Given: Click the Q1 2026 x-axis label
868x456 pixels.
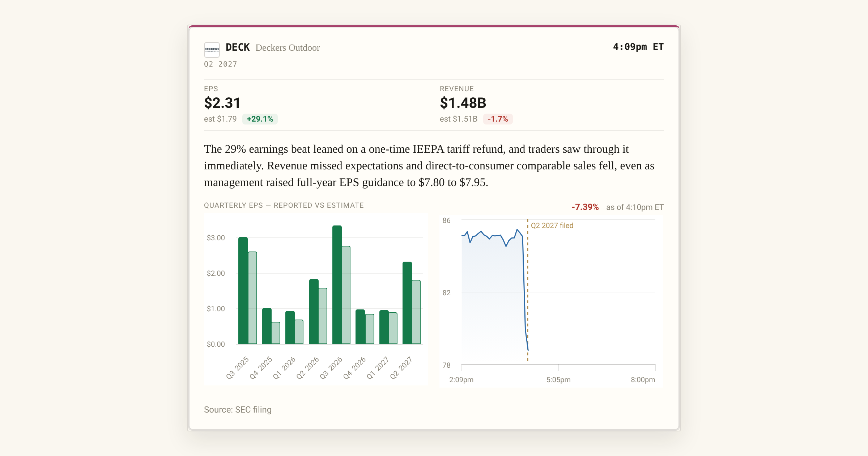Looking at the screenshot, I should (x=284, y=368).
